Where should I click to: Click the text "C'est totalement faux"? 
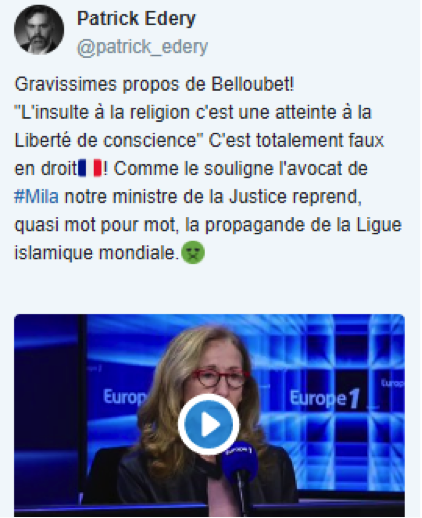296,140
